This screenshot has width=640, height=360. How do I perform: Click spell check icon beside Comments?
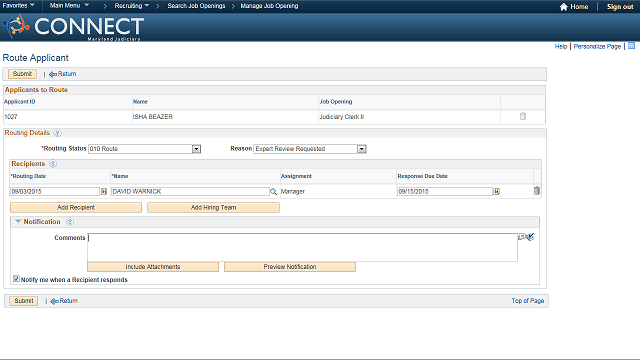[x=530, y=237]
